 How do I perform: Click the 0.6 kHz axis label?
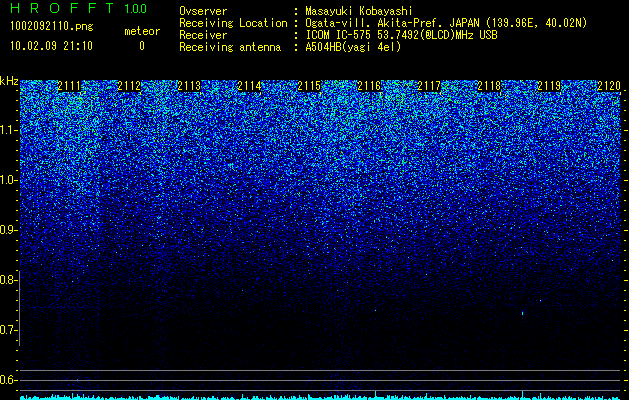click(8, 380)
